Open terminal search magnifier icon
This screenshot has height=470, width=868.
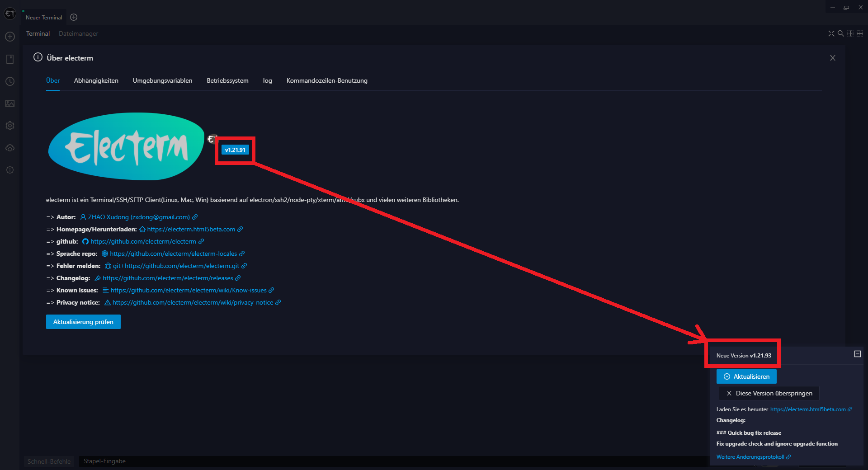pyautogui.click(x=840, y=33)
